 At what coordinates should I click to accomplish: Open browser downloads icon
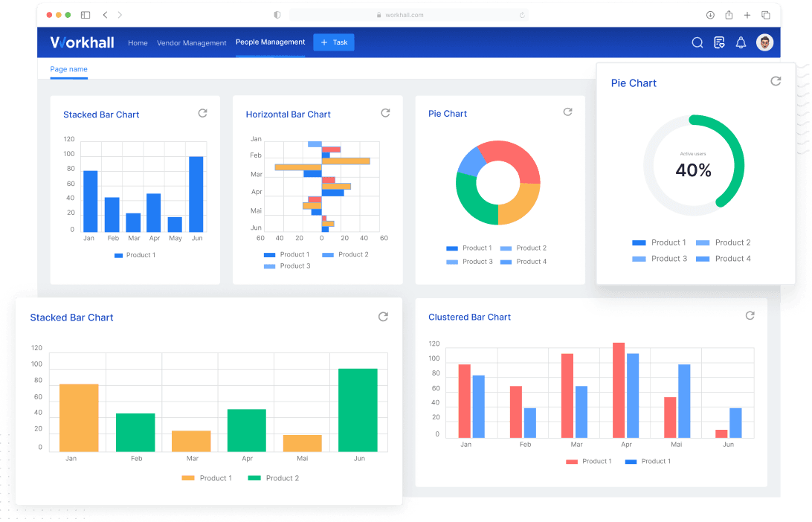click(x=710, y=14)
